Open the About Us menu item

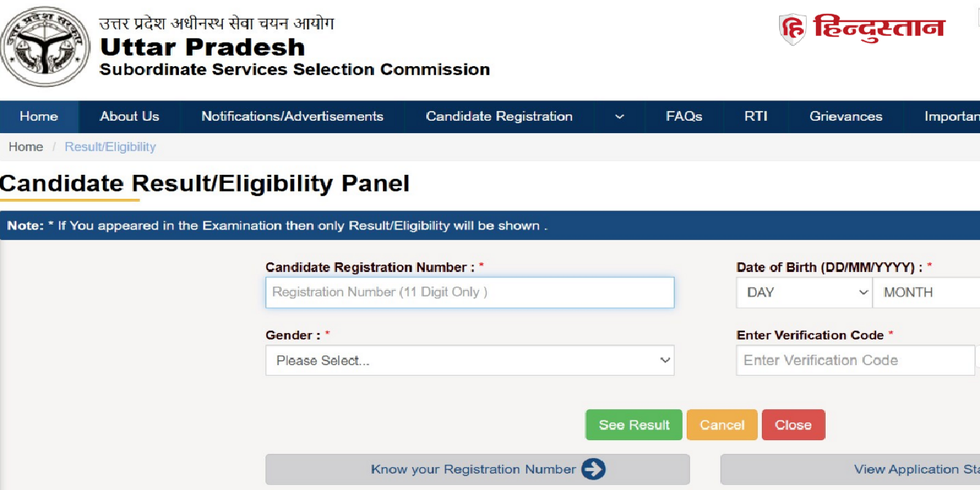129,117
